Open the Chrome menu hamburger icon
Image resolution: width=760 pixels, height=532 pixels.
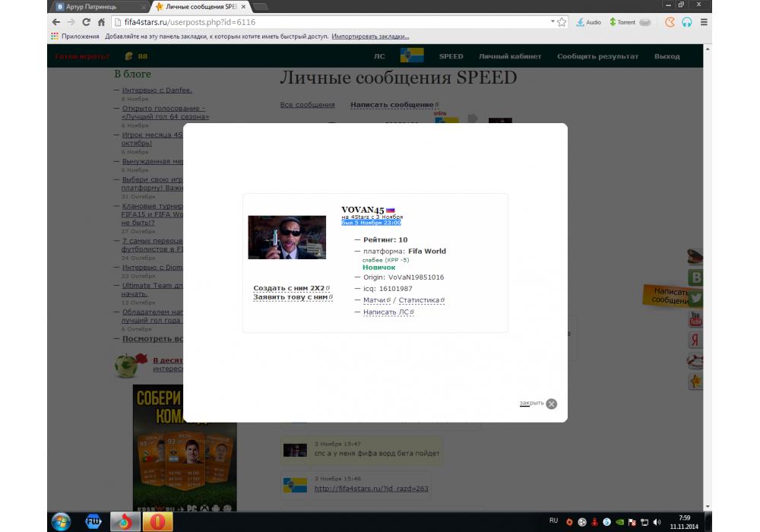pyautogui.click(x=704, y=22)
